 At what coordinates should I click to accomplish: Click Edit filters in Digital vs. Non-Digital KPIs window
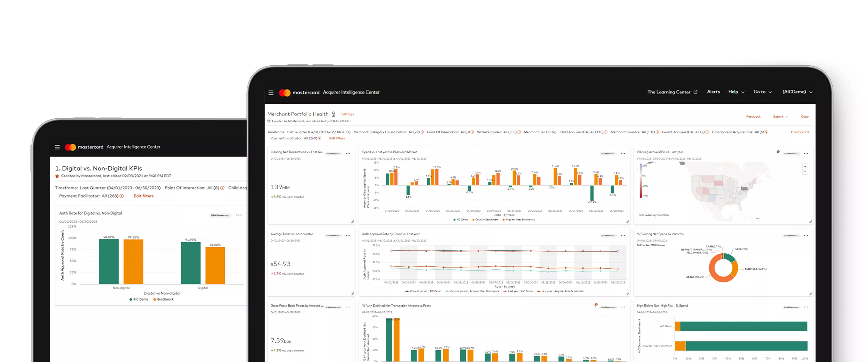[x=143, y=196]
